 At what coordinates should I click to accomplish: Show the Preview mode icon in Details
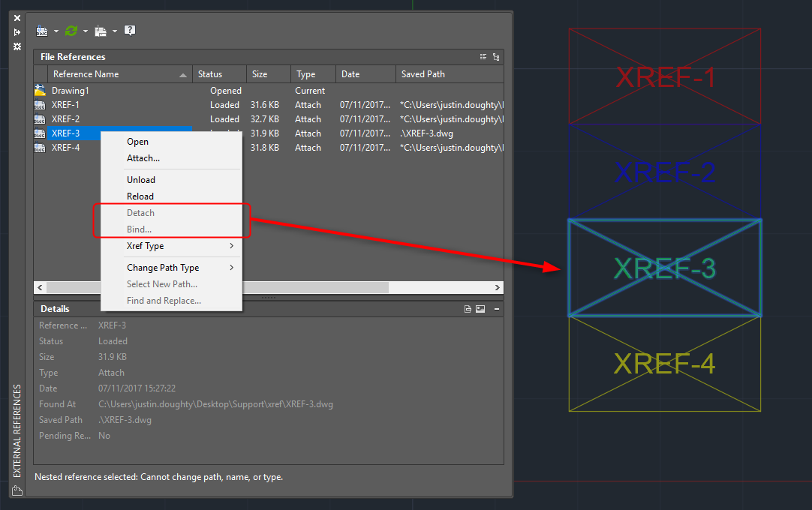(480, 309)
